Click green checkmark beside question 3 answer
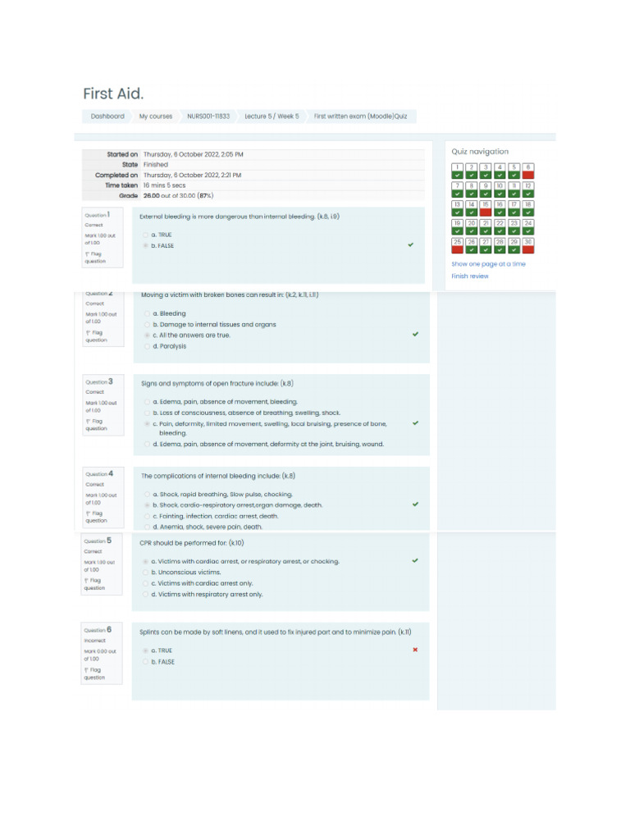The width and height of the screenshot is (630, 840). (x=415, y=423)
